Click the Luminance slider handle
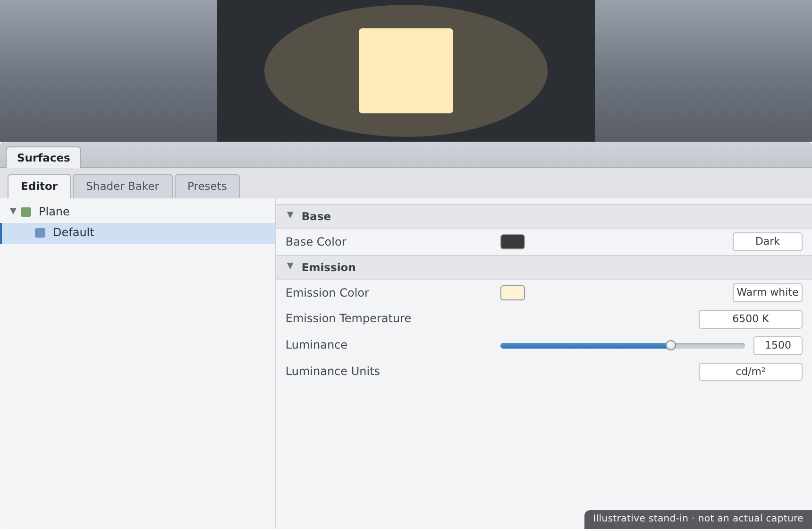This screenshot has width=812, height=529. (x=671, y=345)
